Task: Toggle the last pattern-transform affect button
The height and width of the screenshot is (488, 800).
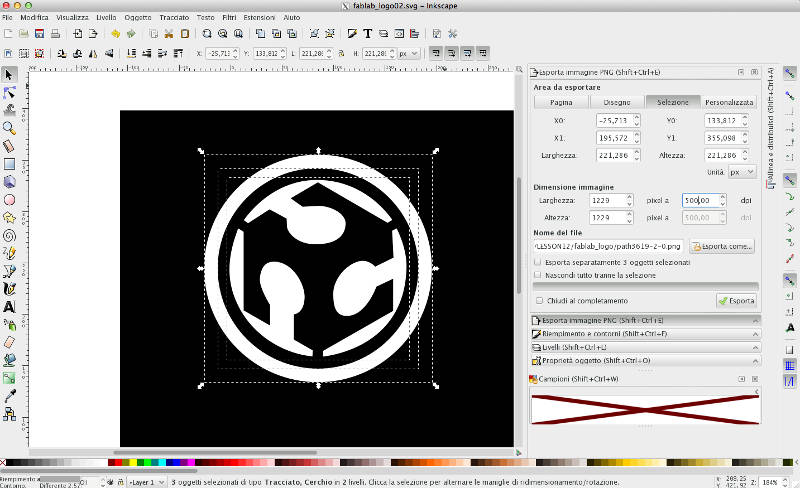Action: point(483,53)
